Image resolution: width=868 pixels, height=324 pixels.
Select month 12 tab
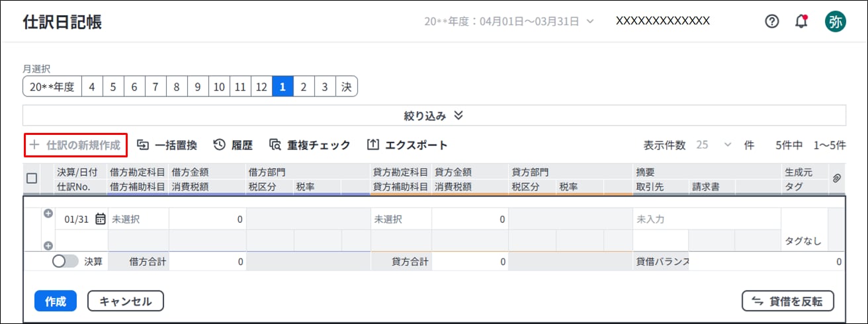tap(261, 87)
